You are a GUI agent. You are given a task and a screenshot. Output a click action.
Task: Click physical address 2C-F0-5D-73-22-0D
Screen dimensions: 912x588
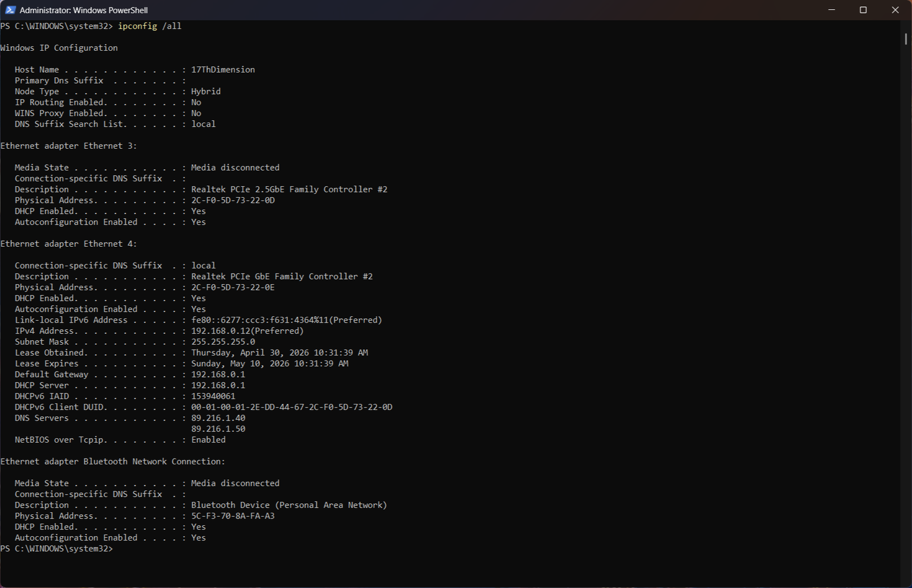point(233,200)
